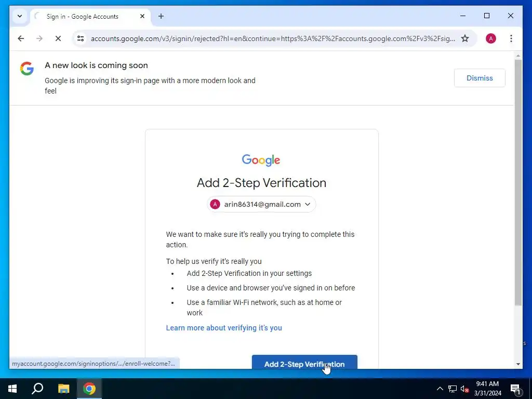Image resolution: width=532 pixels, height=399 pixels.
Task: Open a new tab with plus button
Action: [161, 16]
